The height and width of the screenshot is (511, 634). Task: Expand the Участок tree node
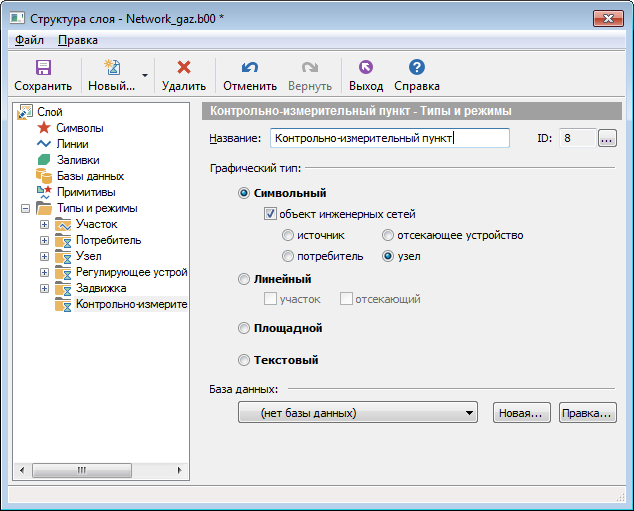[x=44, y=225]
